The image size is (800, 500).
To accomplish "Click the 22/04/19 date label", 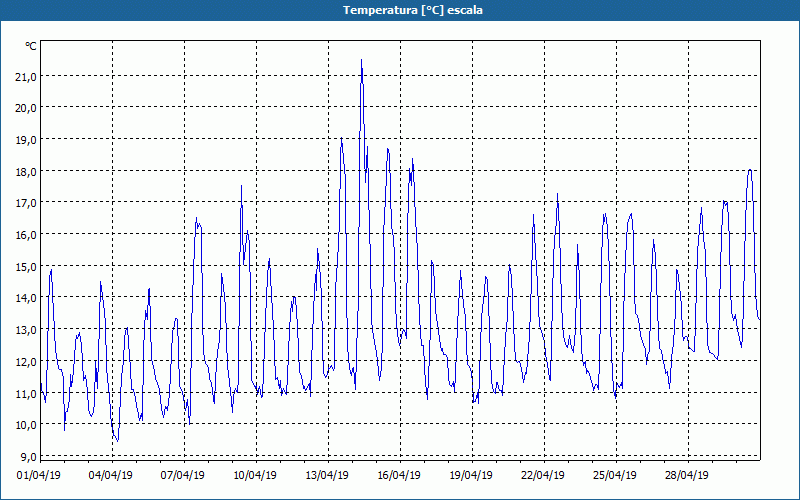I will tap(543, 475).
